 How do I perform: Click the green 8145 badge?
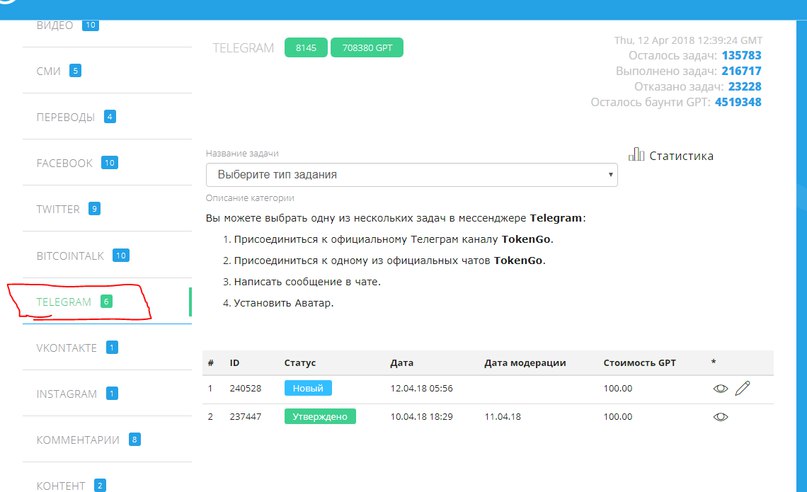click(x=306, y=48)
